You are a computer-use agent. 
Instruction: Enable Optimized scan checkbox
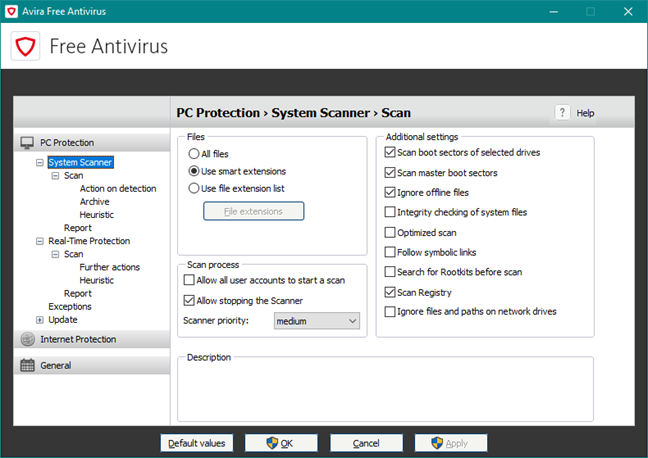[x=390, y=232]
